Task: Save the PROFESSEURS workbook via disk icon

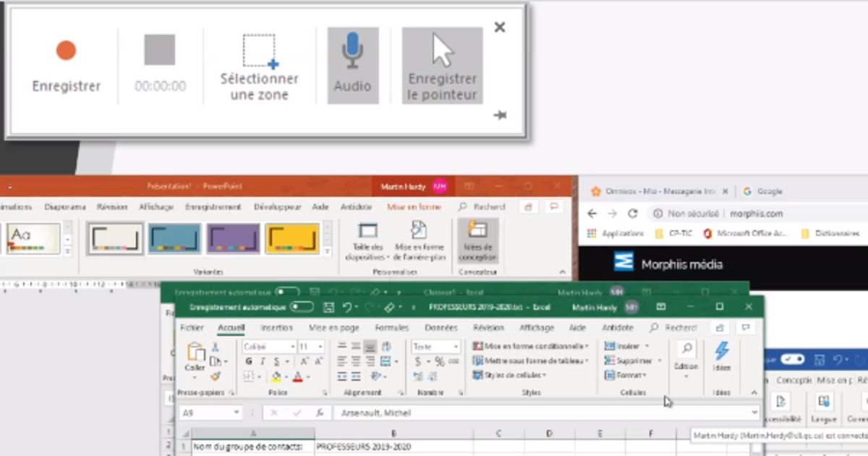Action: coord(328,308)
